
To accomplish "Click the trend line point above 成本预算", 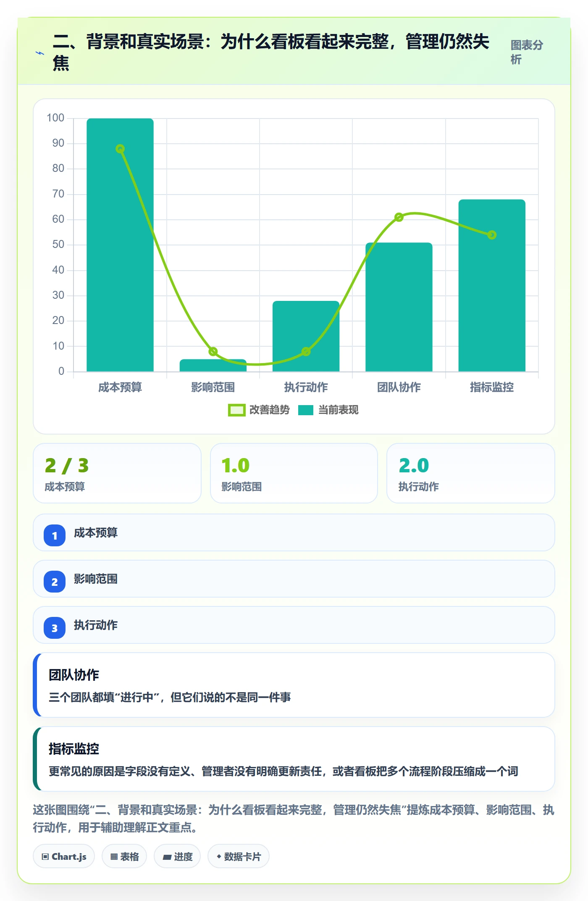I will pos(120,149).
